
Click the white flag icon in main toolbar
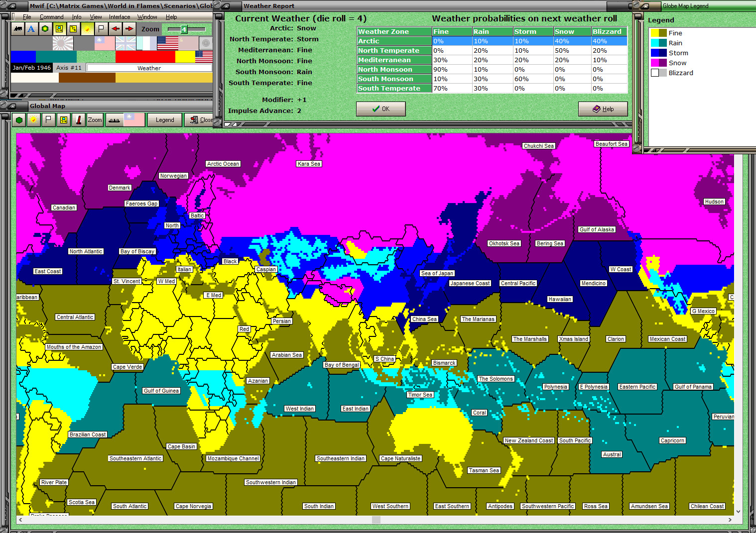point(101,29)
